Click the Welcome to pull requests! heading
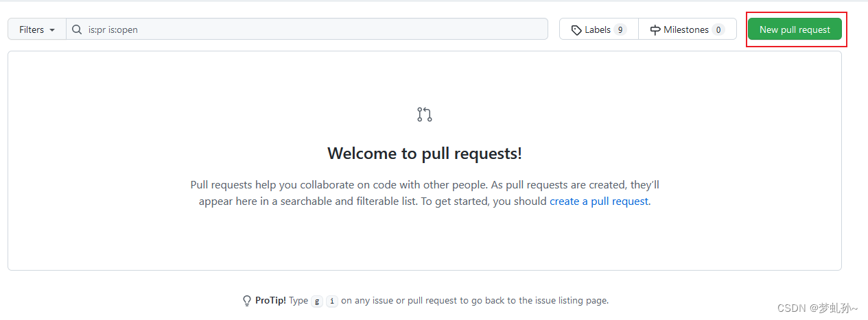The image size is (868, 320). 425,153
